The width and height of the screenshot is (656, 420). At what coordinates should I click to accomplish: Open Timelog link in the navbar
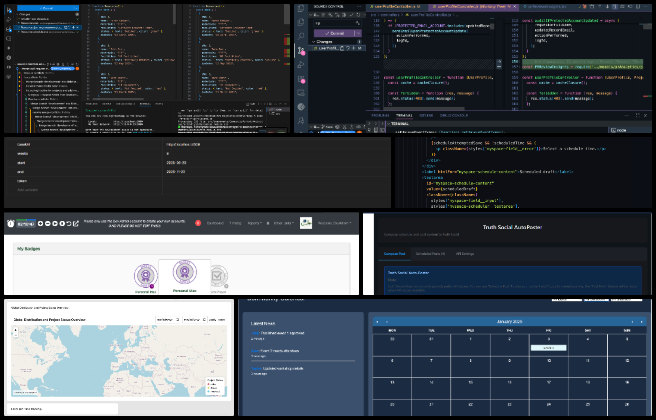pos(235,223)
